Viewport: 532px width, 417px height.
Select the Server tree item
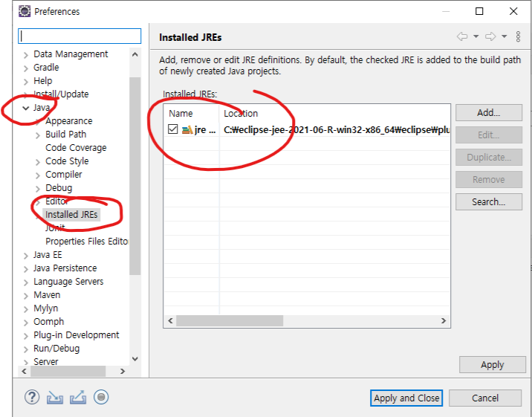[x=46, y=362]
